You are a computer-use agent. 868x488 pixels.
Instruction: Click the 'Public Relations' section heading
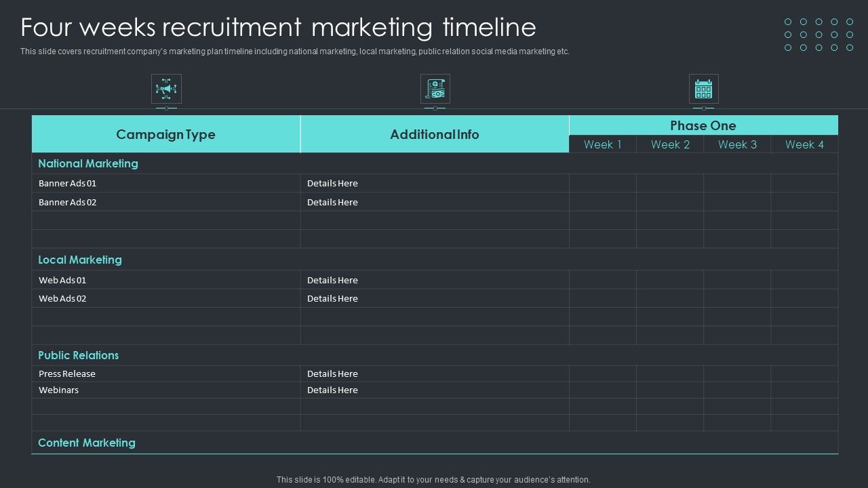79,355
